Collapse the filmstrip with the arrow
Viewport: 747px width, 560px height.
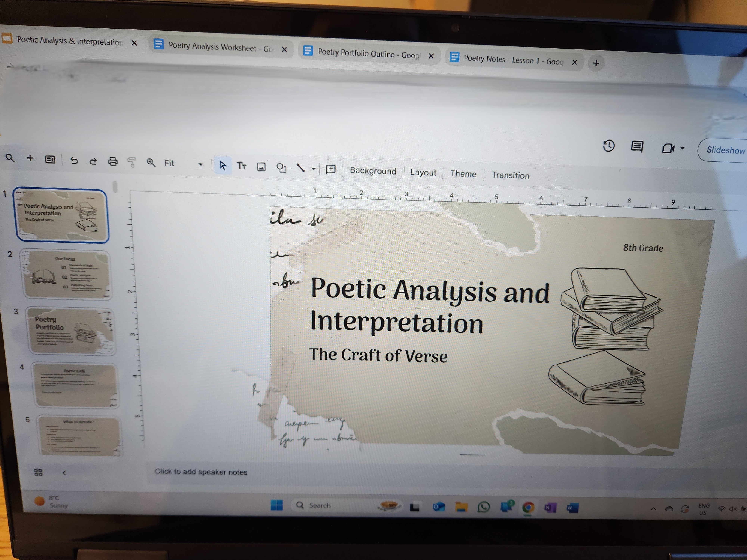[x=64, y=473]
